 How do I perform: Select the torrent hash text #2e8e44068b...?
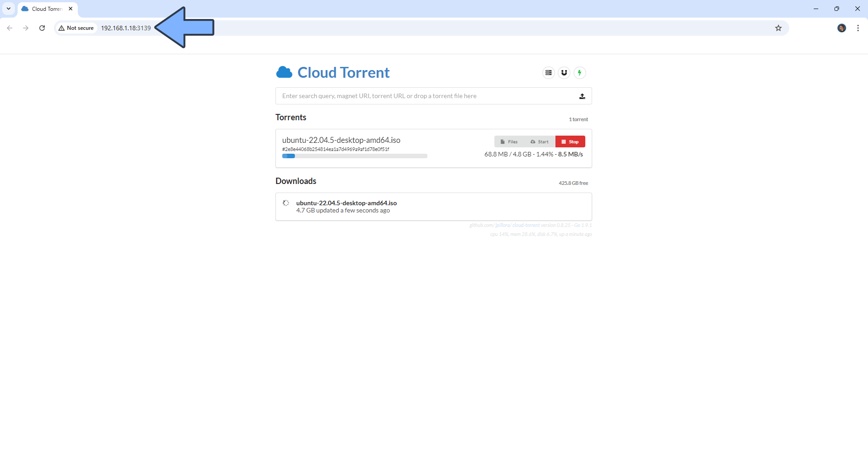[336, 149]
